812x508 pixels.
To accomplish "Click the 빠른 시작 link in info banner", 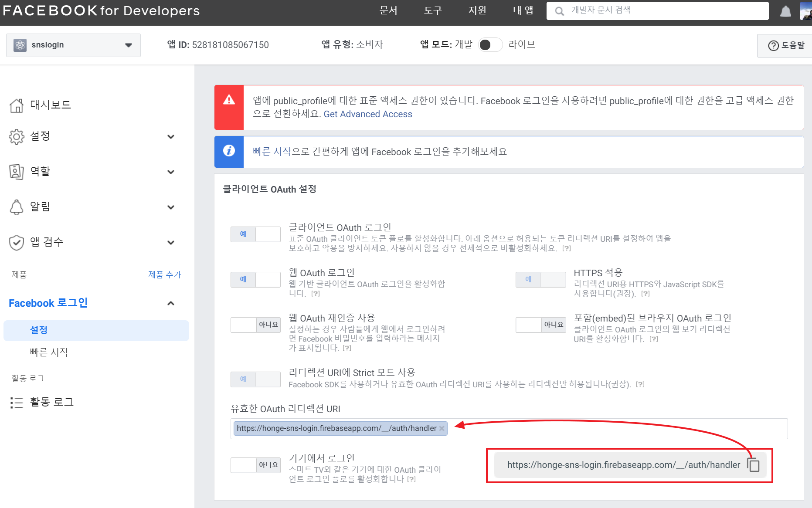I will (272, 151).
